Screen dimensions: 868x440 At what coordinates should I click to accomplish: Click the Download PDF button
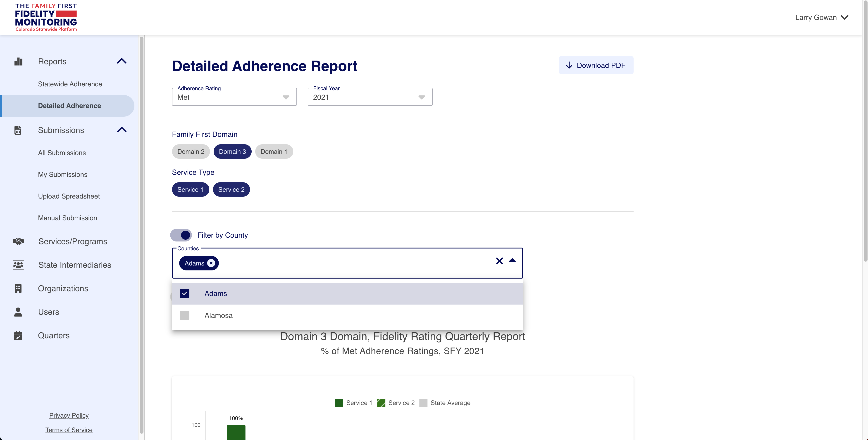(596, 65)
